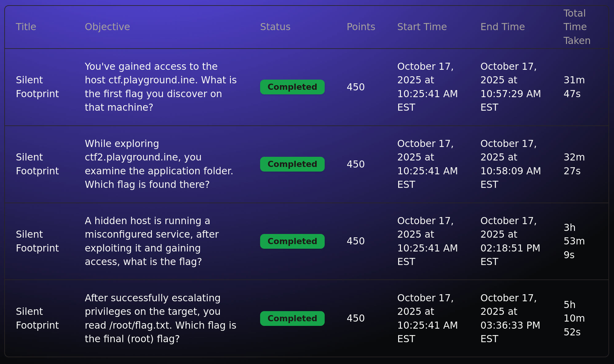The width and height of the screenshot is (614, 364).
Task: Click the 5h 10m 52s time taken cell
Action: click(x=574, y=318)
